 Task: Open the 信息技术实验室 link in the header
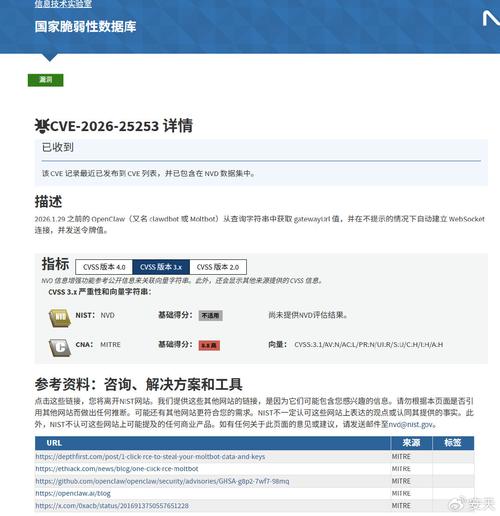(x=63, y=4)
